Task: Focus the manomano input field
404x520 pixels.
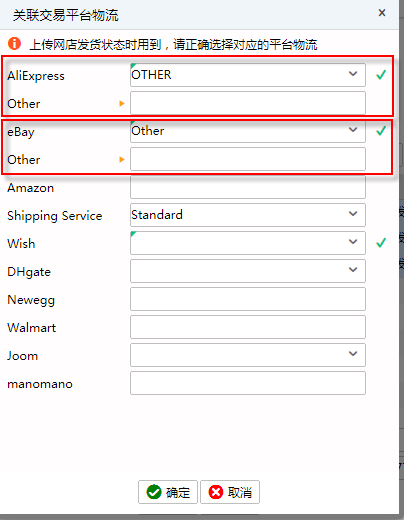Action: [248, 383]
